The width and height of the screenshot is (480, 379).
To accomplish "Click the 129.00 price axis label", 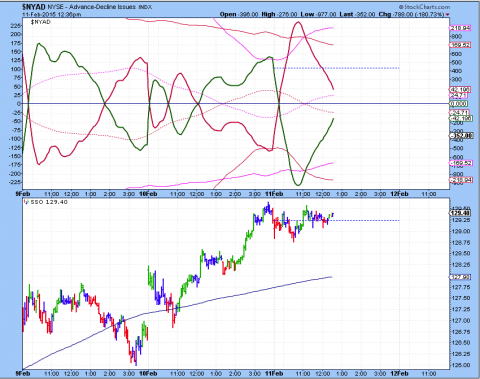I will [x=460, y=231].
